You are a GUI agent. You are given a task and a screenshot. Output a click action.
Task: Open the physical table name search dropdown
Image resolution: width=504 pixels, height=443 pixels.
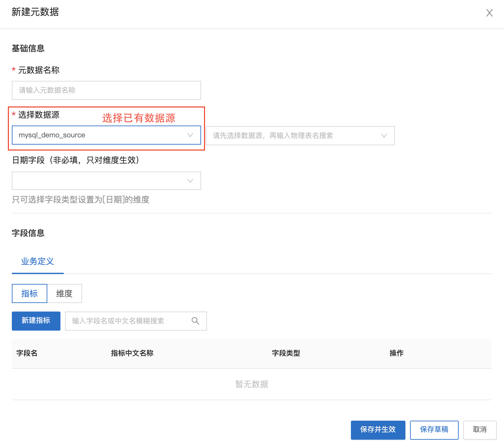click(x=300, y=136)
